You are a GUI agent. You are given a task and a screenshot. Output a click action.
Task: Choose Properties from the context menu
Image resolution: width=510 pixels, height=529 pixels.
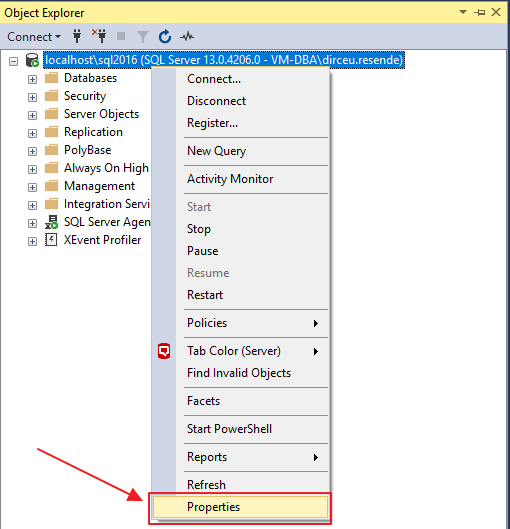tap(240, 507)
